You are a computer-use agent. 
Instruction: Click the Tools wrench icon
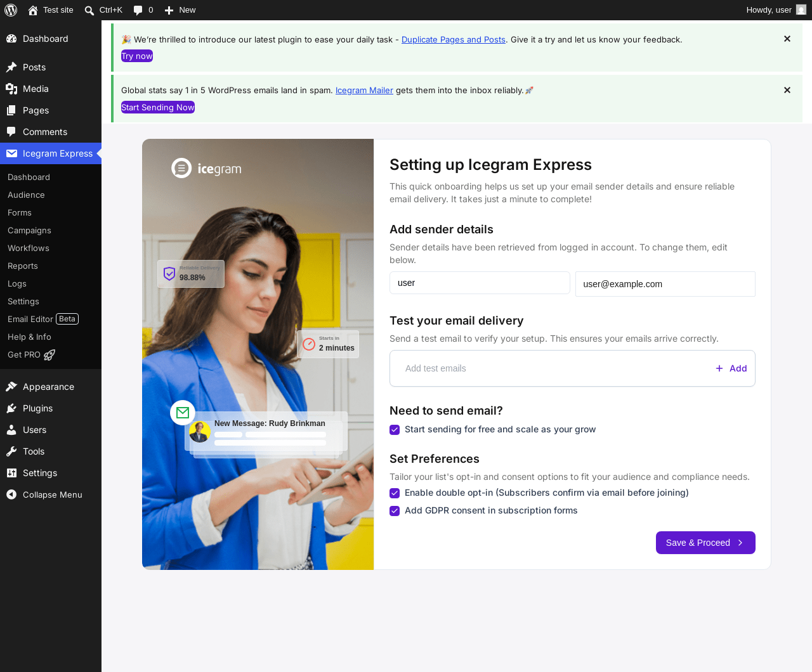11,451
